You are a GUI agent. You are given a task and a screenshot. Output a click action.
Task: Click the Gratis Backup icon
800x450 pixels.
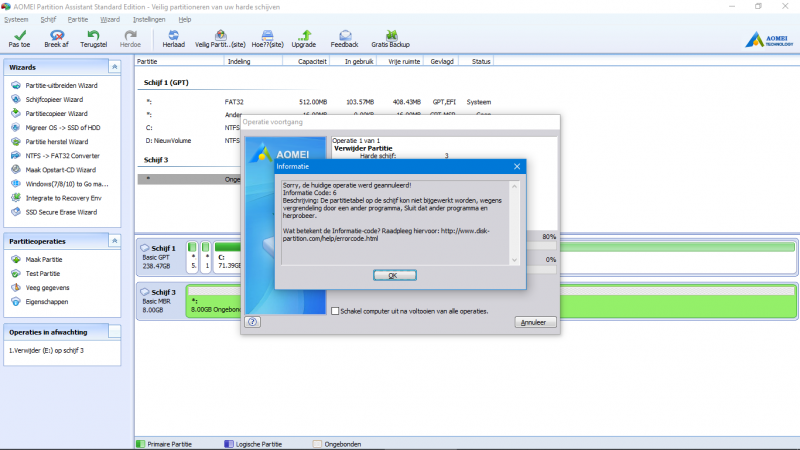[x=390, y=35]
